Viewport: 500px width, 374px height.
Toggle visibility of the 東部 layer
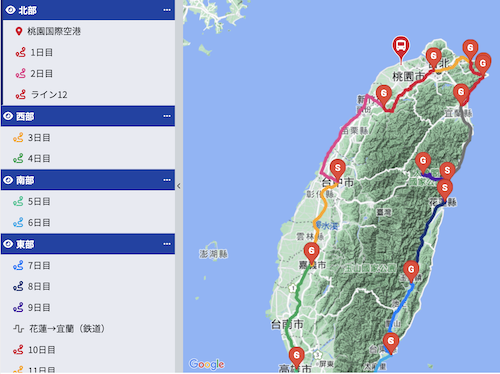pos(8,244)
